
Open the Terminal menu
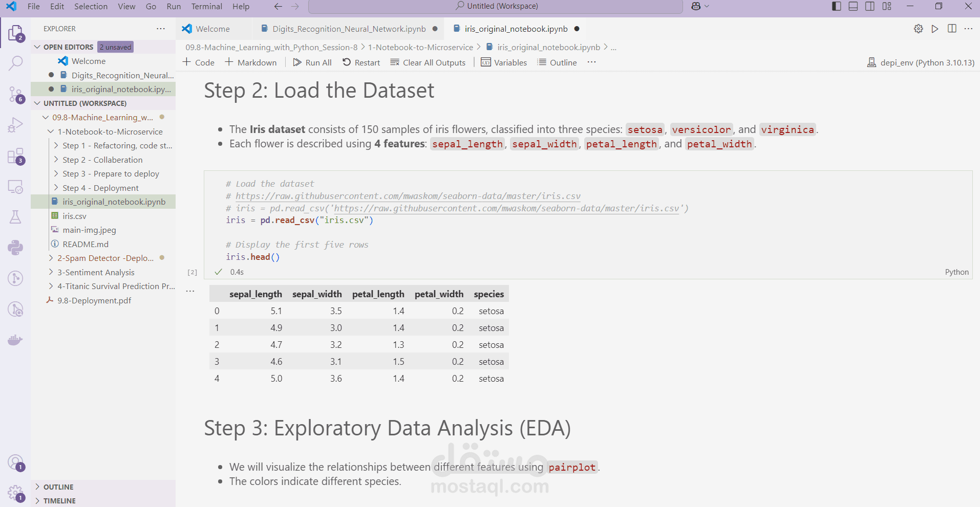[206, 6]
